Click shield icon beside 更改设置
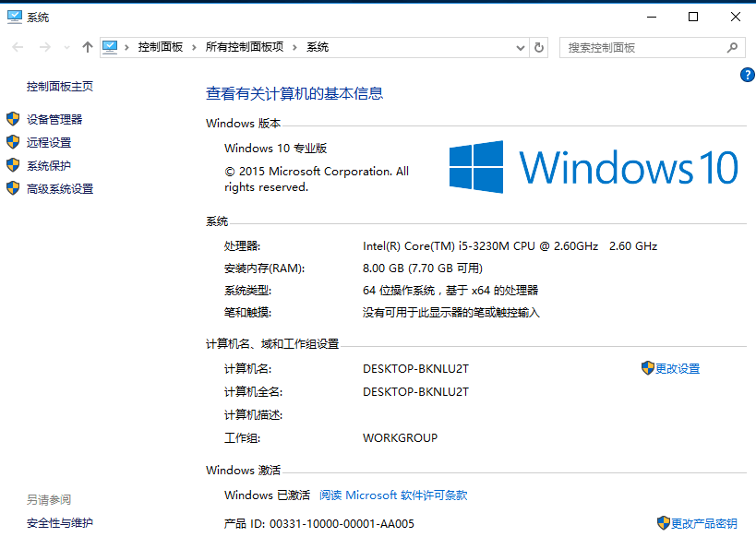The width and height of the screenshot is (756, 549). [648, 368]
